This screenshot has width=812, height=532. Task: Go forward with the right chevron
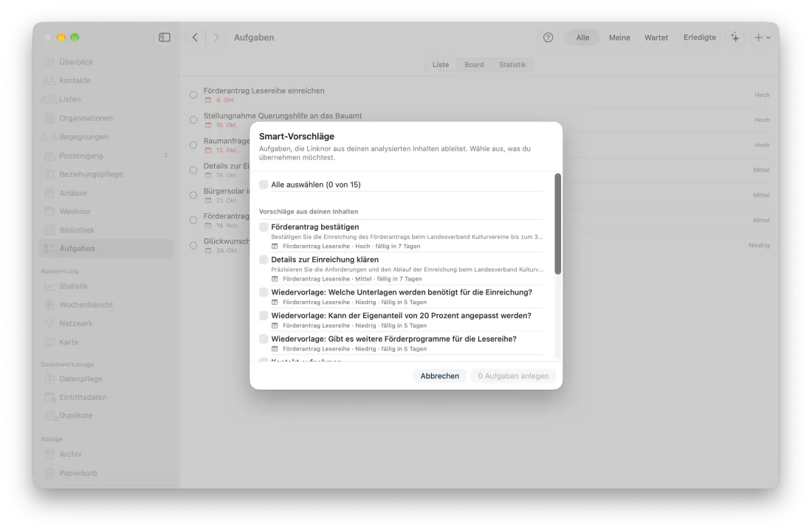216,37
